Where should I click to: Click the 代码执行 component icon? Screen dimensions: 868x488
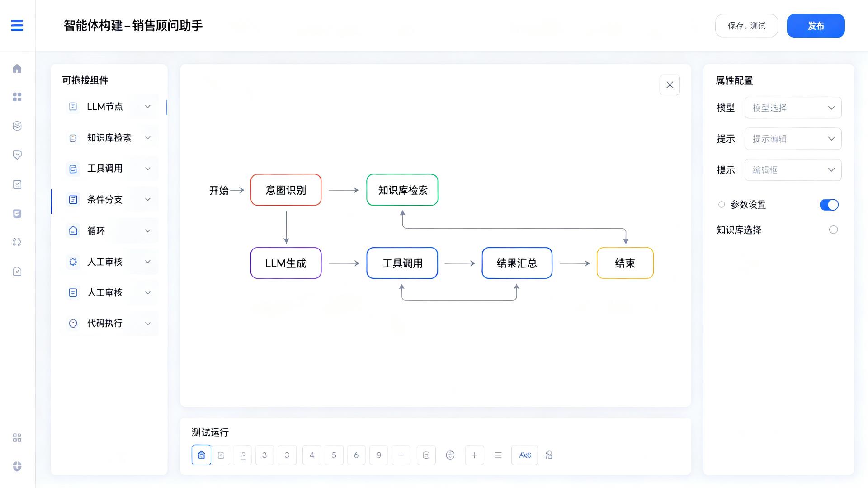pyautogui.click(x=73, y=324)
